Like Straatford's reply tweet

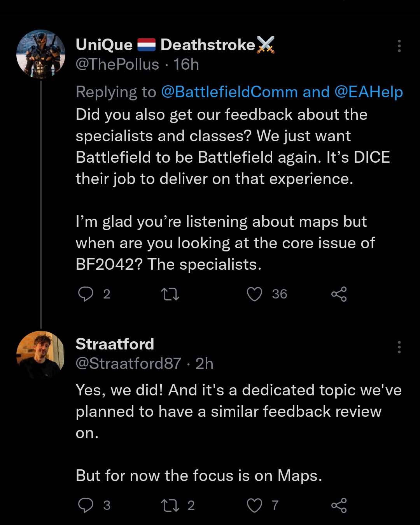(x=255, y=505)
